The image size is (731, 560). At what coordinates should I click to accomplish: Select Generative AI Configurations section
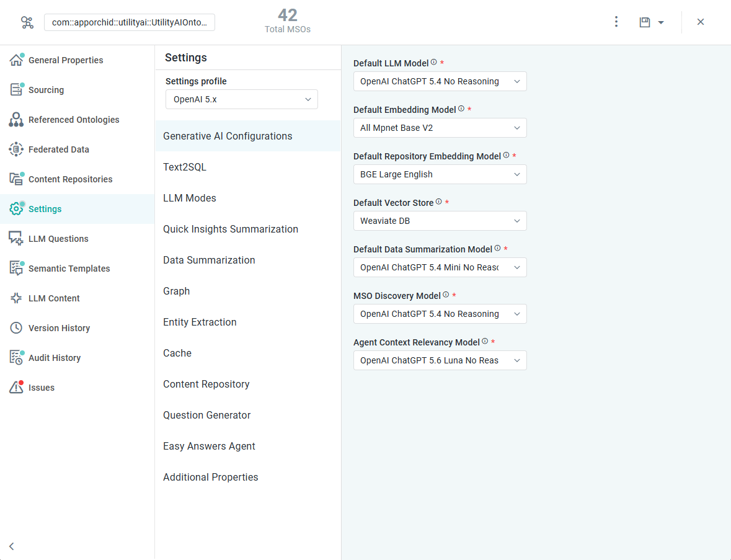[x=248, y=136]
